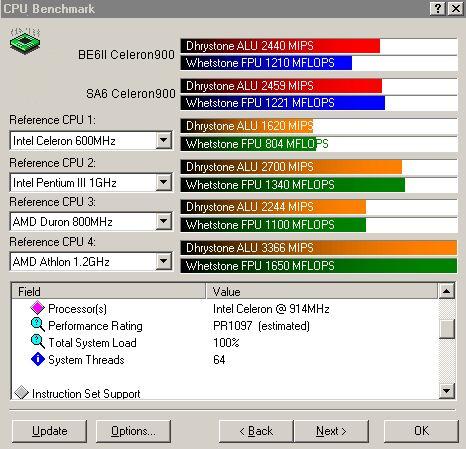Go to previous page with Back

point(256,431)
